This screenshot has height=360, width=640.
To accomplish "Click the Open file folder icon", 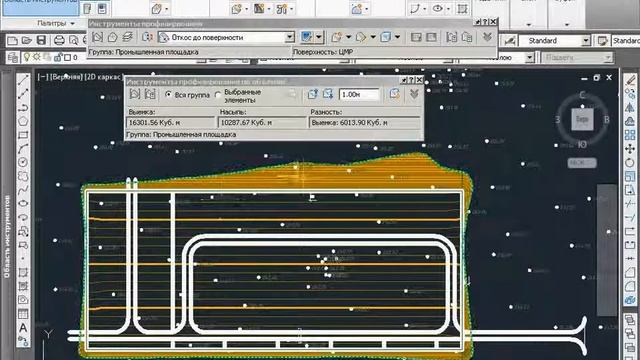I will [27, 40].
